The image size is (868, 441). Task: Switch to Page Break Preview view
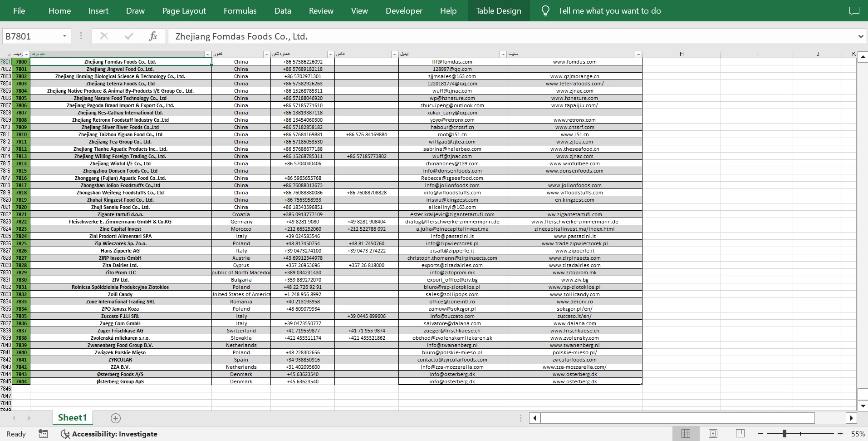point(740,434)
